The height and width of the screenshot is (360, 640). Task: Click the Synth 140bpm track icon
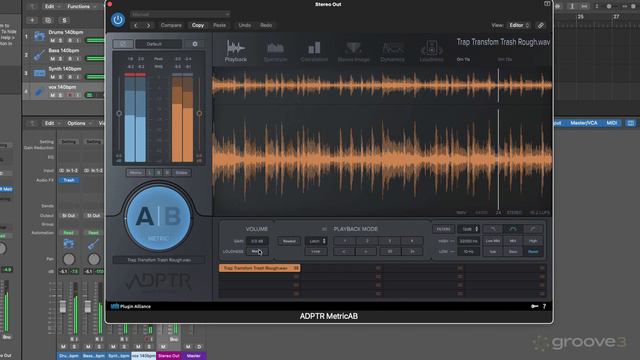point(39,73)
